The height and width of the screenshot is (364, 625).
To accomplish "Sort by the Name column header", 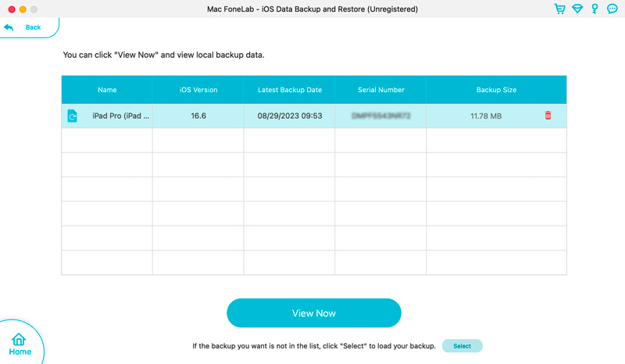I will coord(107,90).
